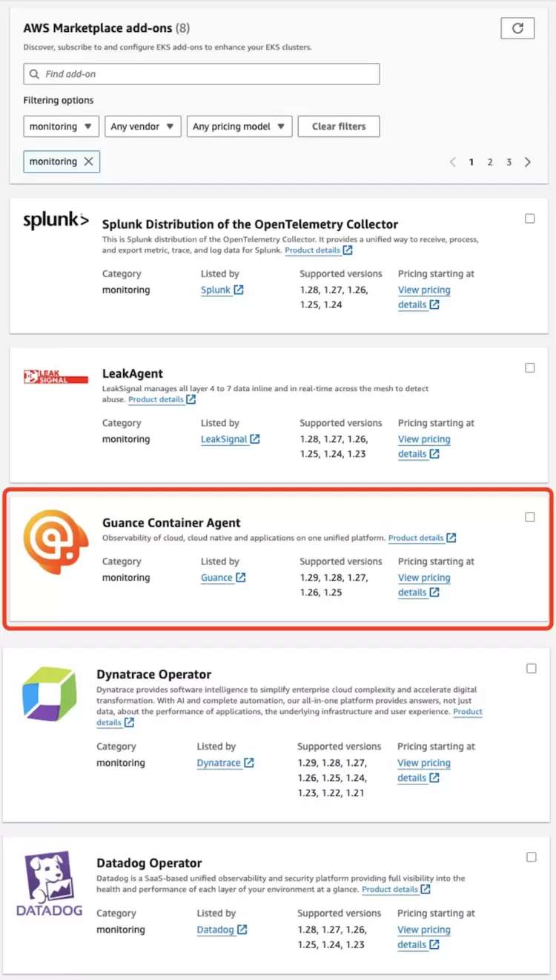Image resolution: width=556 pixels, height=980 pixels.
Task: Go to page 2
Action: [490, 162]
